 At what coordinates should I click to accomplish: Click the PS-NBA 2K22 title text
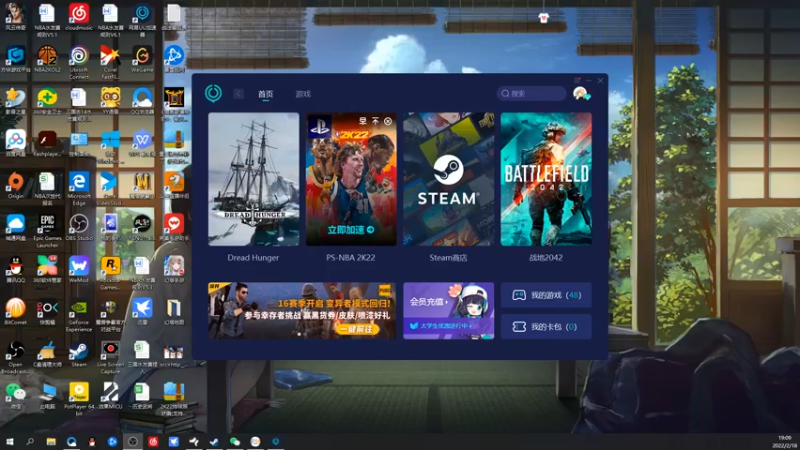point(351,258)
